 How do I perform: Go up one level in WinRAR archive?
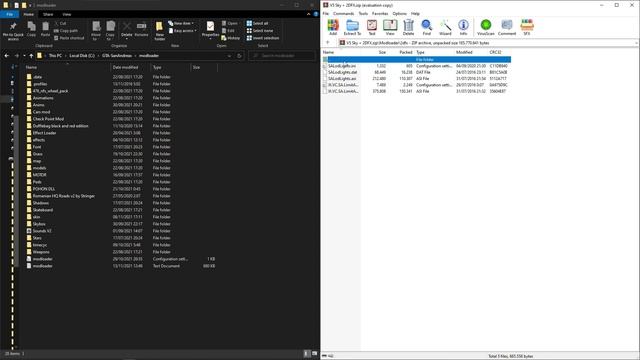point(328,42)
